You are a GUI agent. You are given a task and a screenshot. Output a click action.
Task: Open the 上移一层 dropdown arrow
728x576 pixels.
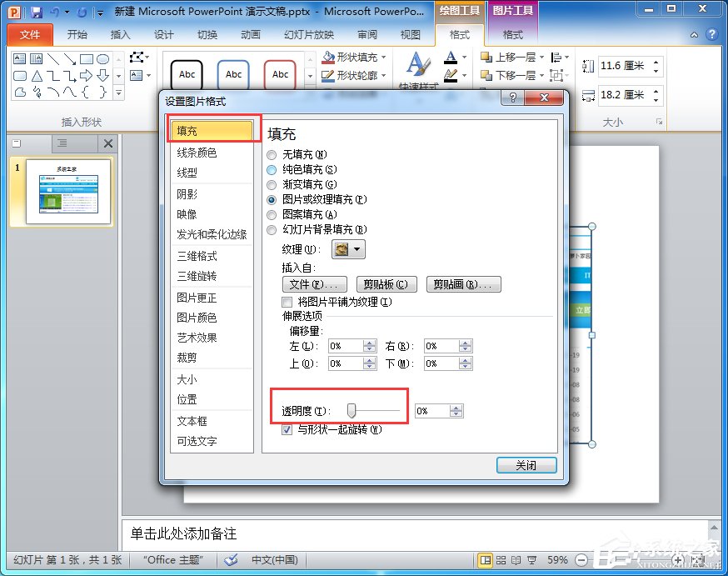[541, 57]
